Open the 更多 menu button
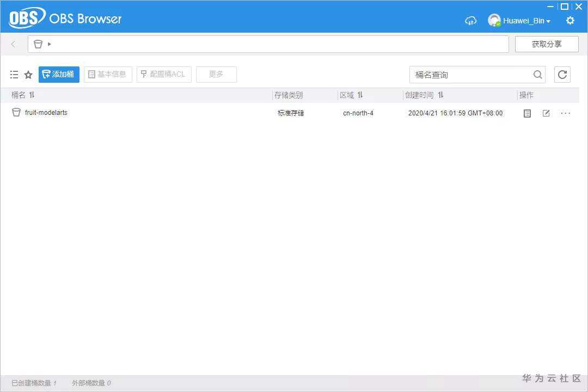The width and height of the screenshot is (588, 392). pyautogui.click(x=216, y=74)
